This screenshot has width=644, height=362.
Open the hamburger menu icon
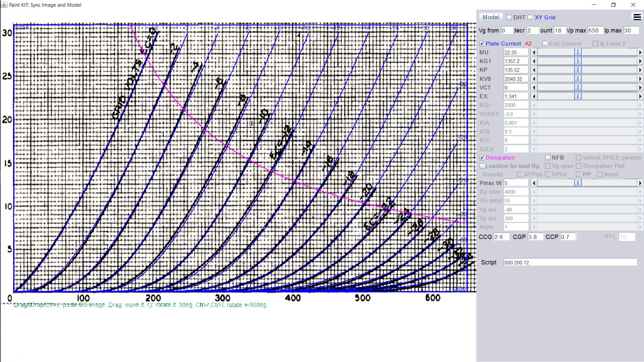637,17
